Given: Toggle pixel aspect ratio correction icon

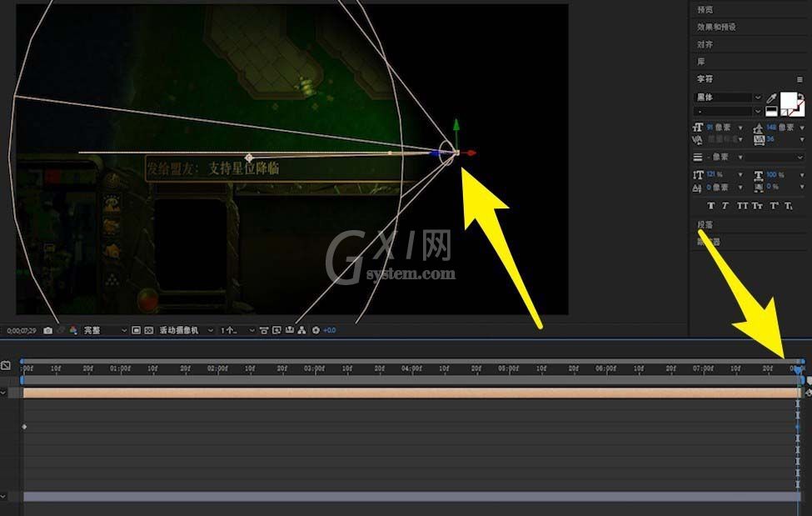Looking at the screenshot, I should (x=264, y=330).
